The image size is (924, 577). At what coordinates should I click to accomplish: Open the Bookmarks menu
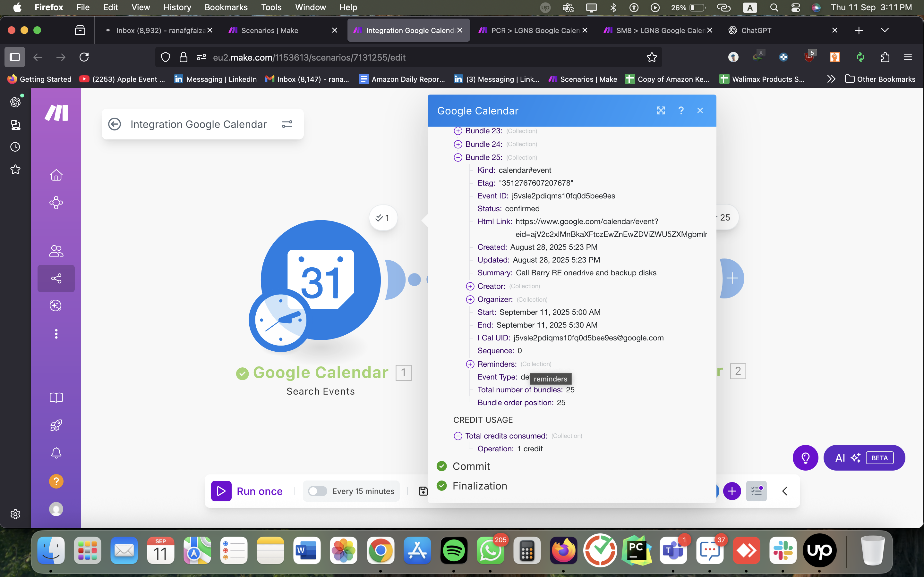226,7
